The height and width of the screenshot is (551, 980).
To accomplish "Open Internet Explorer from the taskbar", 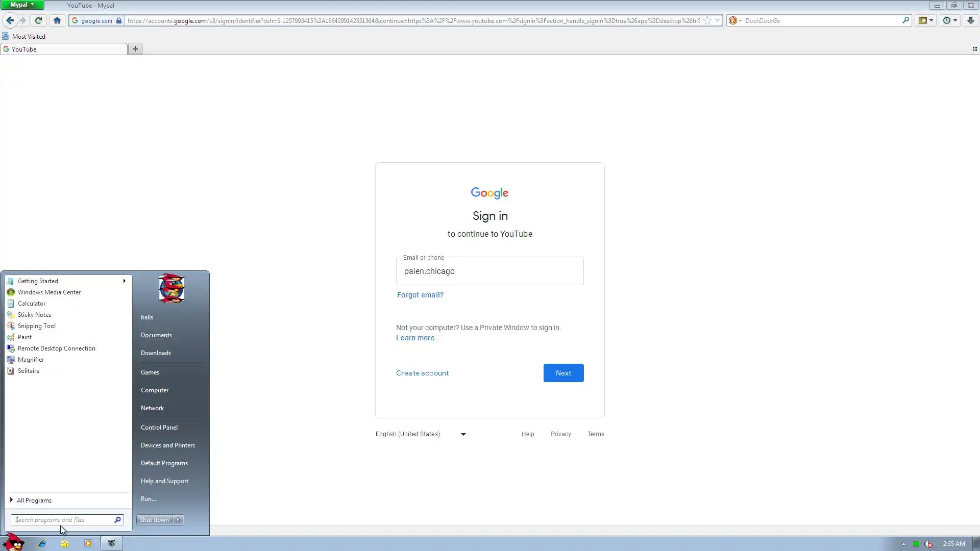I will 42,543.
